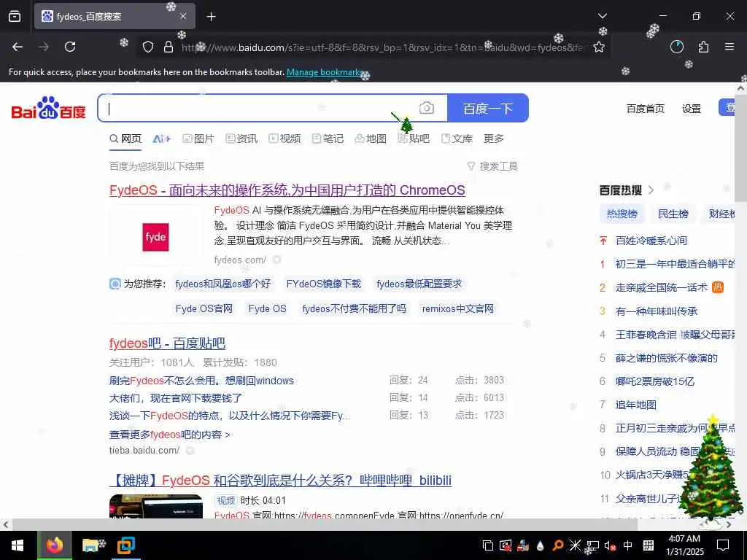The height and width of the screenshot is (560, 747).
Task: Switch to the 贴吧 tab
Action: [x=414, y=139]
